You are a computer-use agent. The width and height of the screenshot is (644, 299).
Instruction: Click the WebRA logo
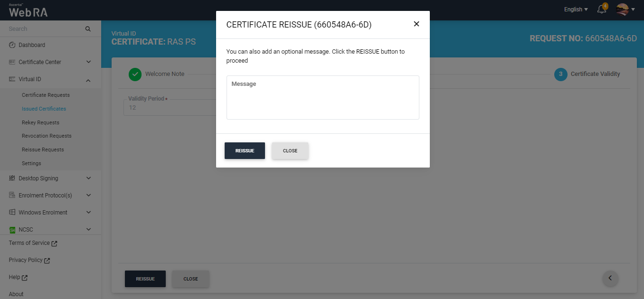[28, 11]
